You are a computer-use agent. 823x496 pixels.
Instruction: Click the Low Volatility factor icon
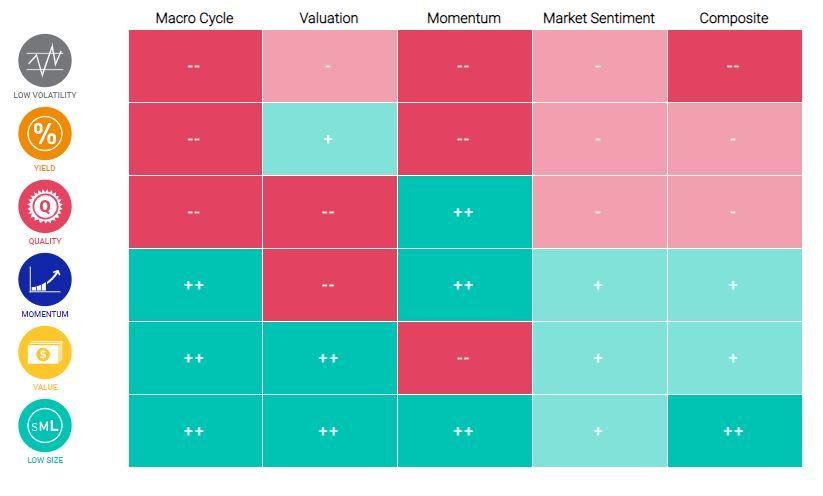coord(45,60)
